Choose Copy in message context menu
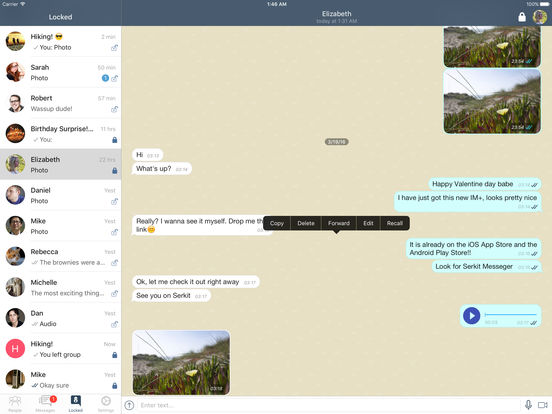This screenshot has width=552, height=414. click(277, 223)
